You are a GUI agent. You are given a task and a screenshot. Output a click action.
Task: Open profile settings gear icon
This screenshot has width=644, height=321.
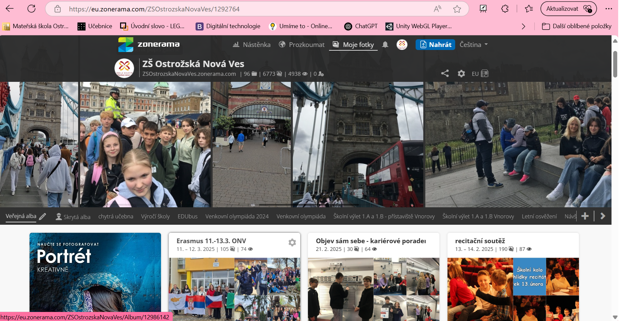click(x=461, y=73)
